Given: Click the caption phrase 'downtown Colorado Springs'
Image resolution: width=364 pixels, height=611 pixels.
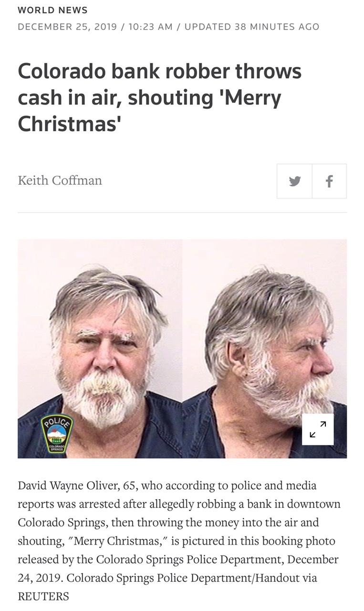Looking at the screenshot, I should coord(179,513).
